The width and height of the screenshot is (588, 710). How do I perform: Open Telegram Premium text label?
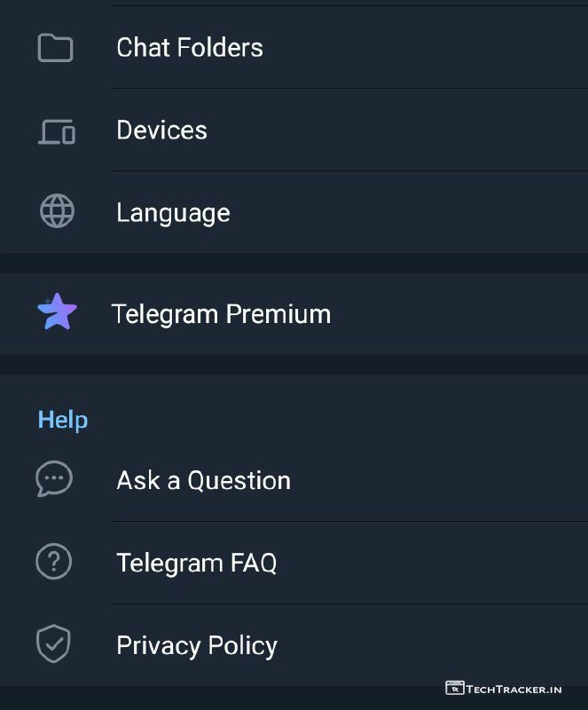pyautogui.click(x=221, y=314)
